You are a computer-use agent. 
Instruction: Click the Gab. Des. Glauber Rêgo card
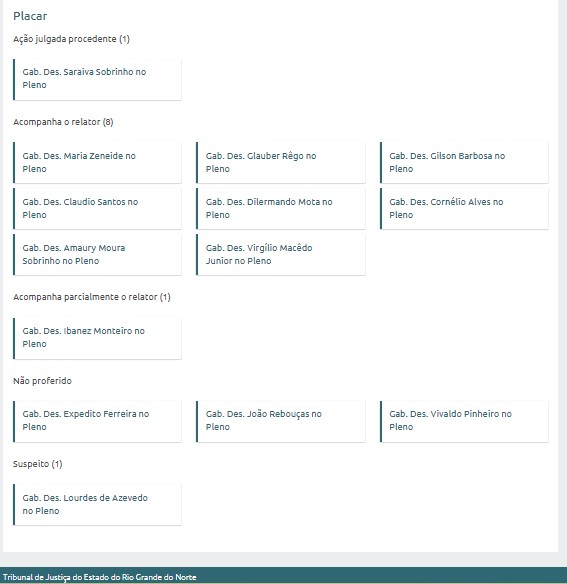[281, 162]
